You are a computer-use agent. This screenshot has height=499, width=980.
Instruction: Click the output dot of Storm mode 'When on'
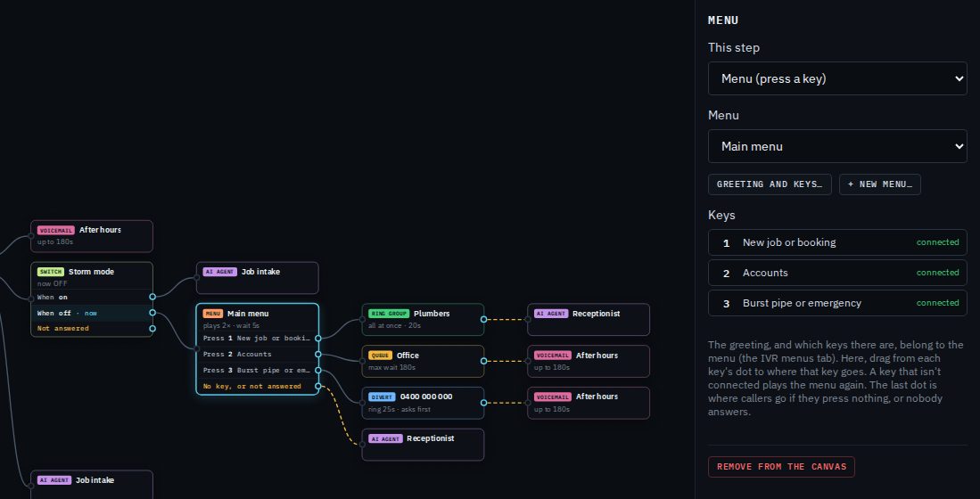152,298
